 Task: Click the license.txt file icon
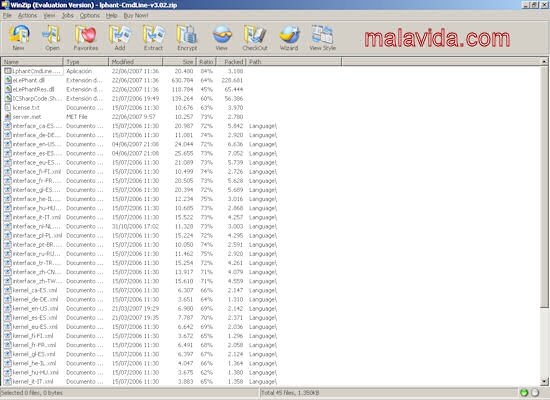8,107
